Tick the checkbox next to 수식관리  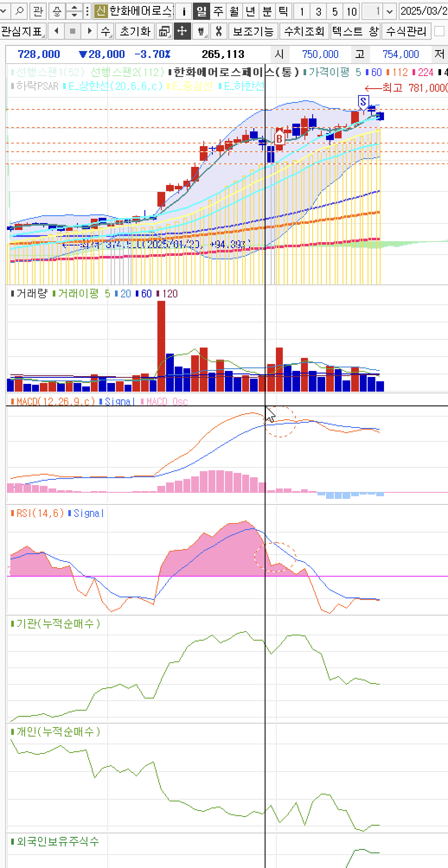[x=439, y=31]
